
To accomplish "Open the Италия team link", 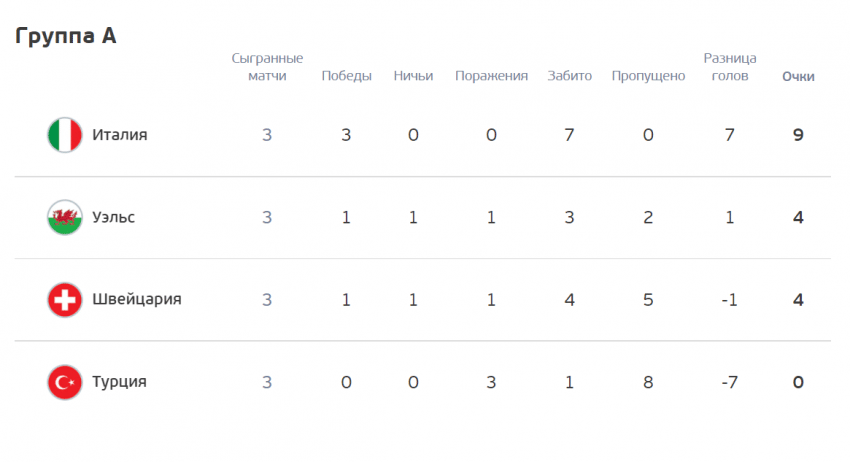I will pyautogui.click(x=120, y=134).
